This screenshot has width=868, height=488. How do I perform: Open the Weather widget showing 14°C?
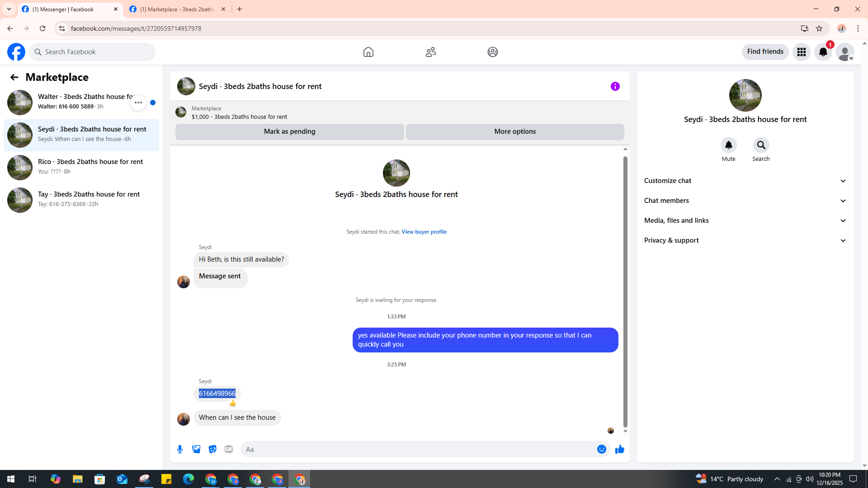coord(729,479)
